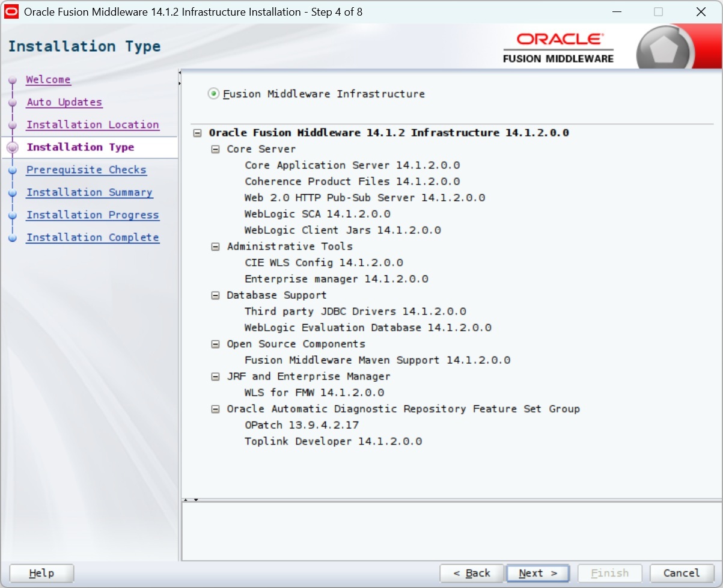Select Toplink Developer 14.1.2.0.0 row
The image size is (723, 588).
point(333,441)
